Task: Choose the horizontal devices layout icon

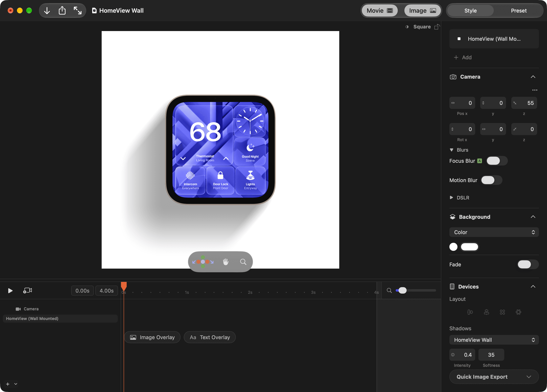Action: [x=470, y=312]
